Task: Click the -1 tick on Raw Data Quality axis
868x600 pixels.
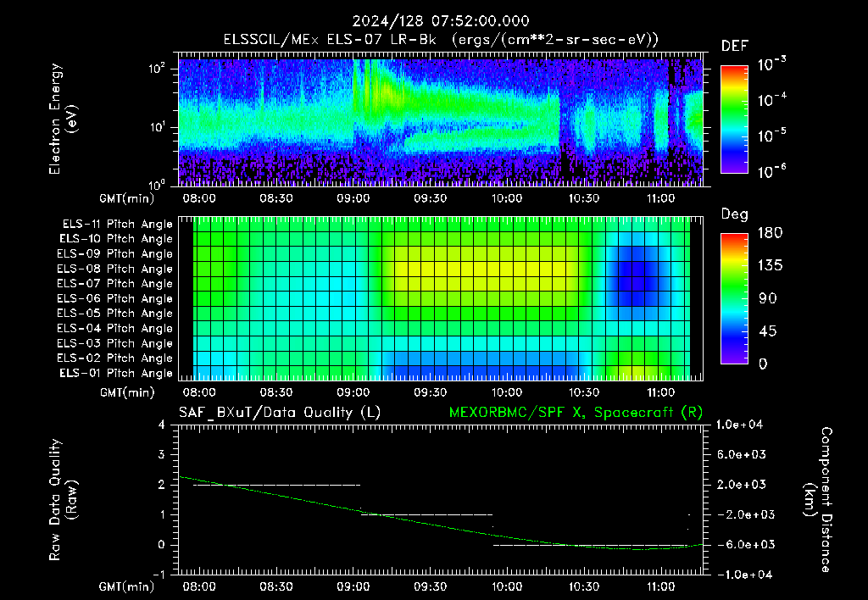Action: (x=159, y=575)
